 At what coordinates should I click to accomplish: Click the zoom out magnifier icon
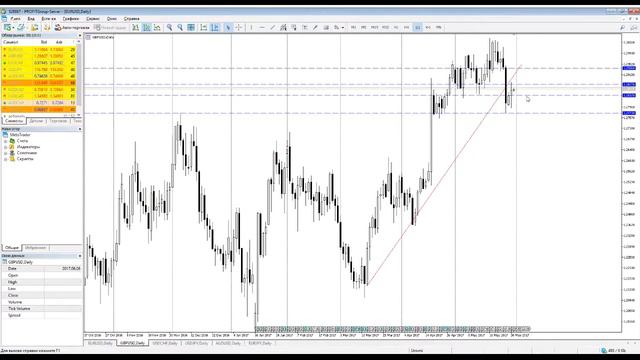pos(180,27)
